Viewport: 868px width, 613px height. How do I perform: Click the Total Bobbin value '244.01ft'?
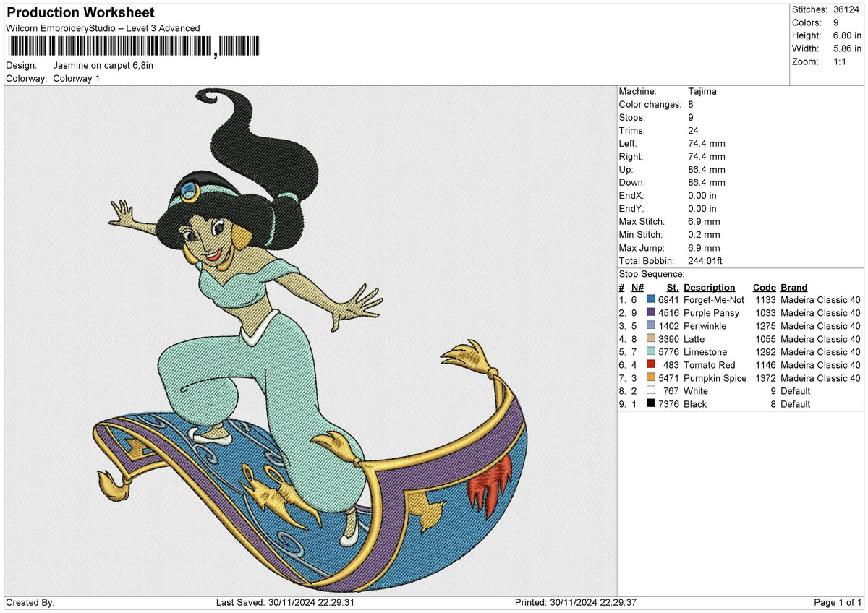[705, 260]
